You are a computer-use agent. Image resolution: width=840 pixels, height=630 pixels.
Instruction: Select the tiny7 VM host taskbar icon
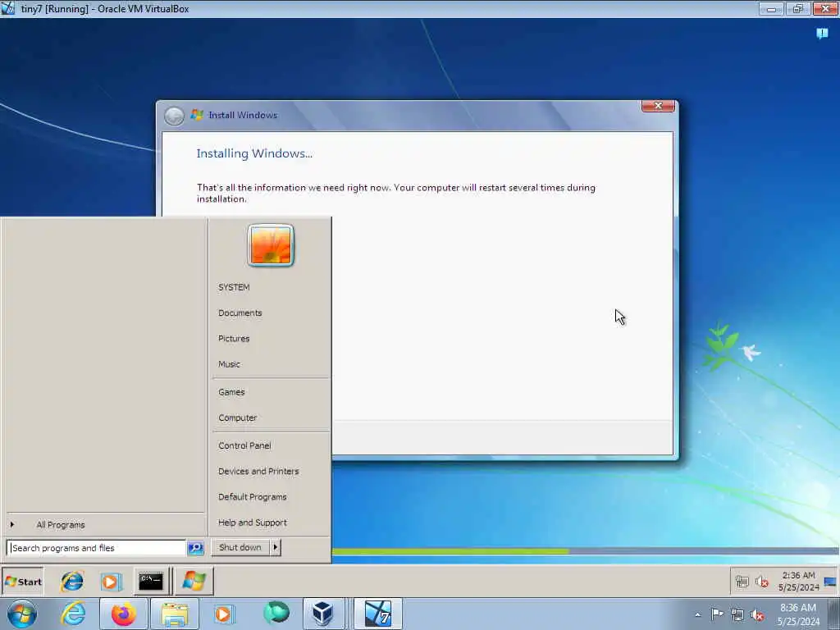click(377, 614)
